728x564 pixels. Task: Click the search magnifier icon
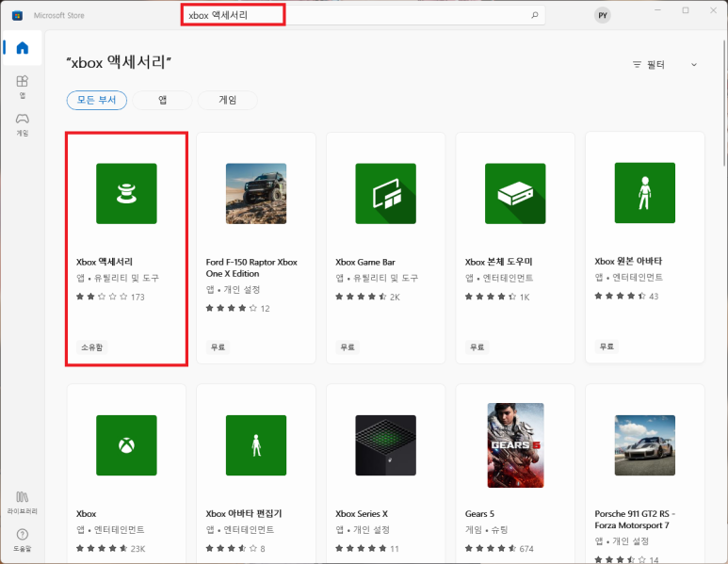pos(534,15)
